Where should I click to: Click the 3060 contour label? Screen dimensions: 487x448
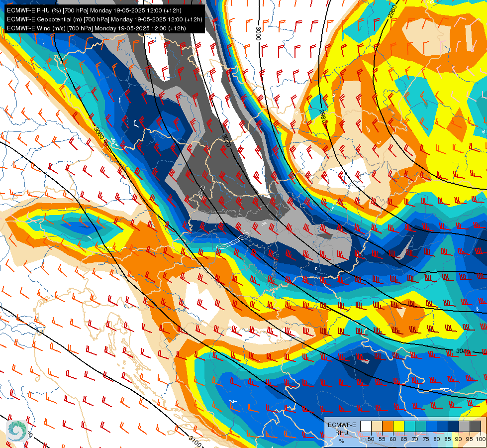[99, 133]
